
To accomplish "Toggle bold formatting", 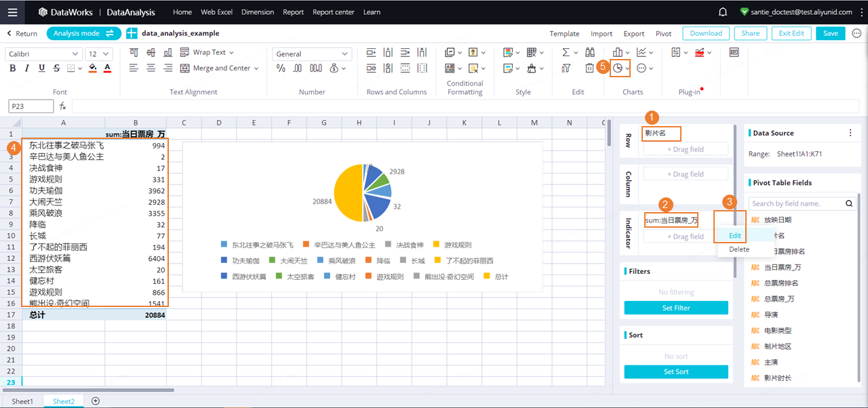I will click(12, 68).
